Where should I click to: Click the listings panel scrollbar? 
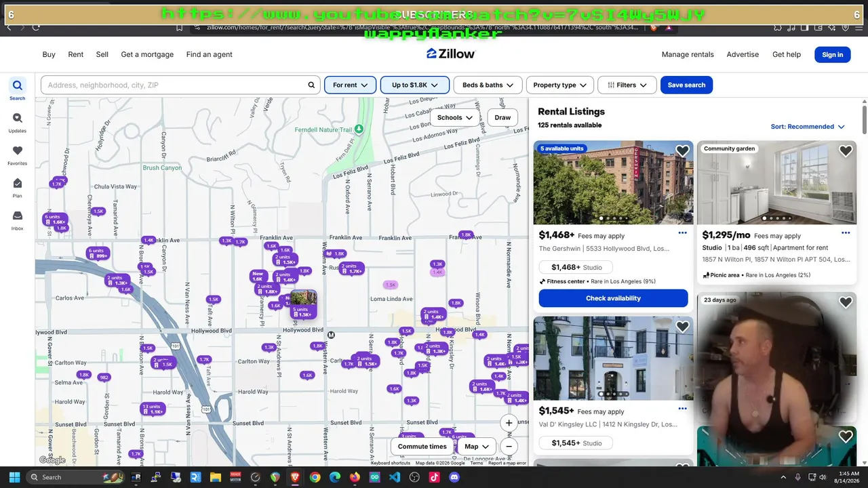pyautogui.click(x=865, y=119)
